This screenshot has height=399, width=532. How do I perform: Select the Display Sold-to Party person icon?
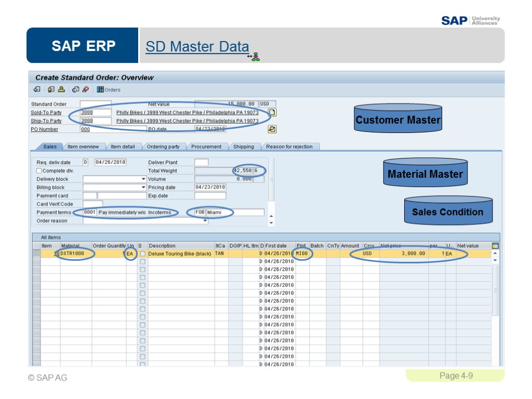click(x=60, y=89)
